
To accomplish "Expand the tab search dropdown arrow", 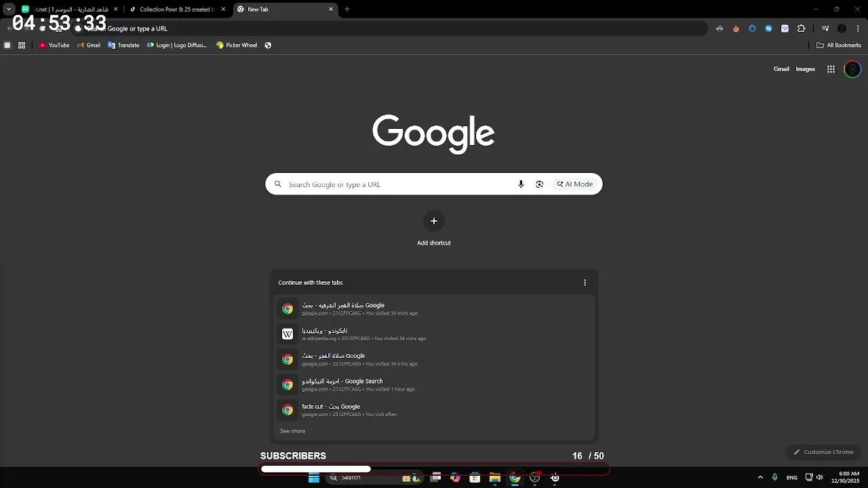I will click(x=9, y=9).
